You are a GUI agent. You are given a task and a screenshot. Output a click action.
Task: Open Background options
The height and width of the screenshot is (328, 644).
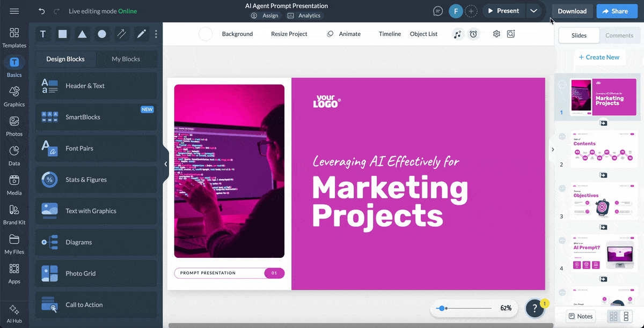[237, 34]
